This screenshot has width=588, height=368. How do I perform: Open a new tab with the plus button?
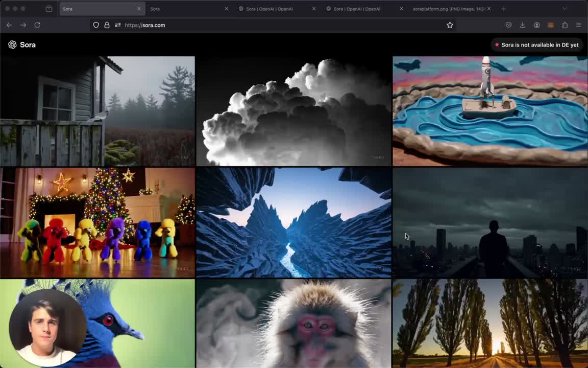pos(504,9)
